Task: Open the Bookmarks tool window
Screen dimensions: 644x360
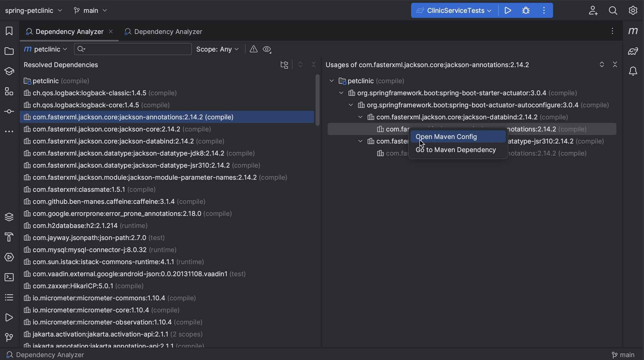Action: pos(9,31)
